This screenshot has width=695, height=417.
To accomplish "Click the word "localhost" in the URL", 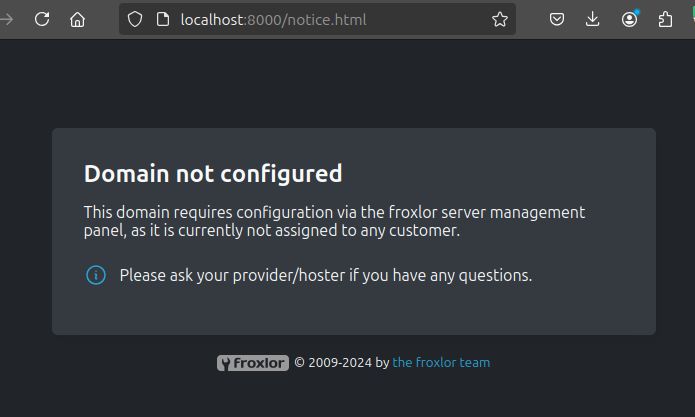I will coord(212,19).
